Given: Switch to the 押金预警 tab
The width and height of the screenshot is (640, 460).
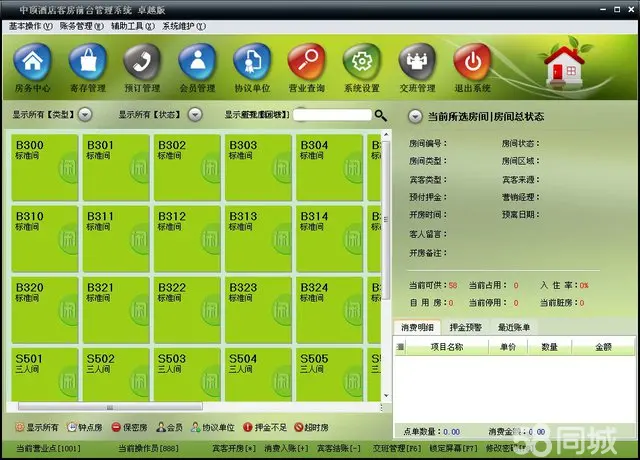Looking at the screenshot, I should (465, 327).
